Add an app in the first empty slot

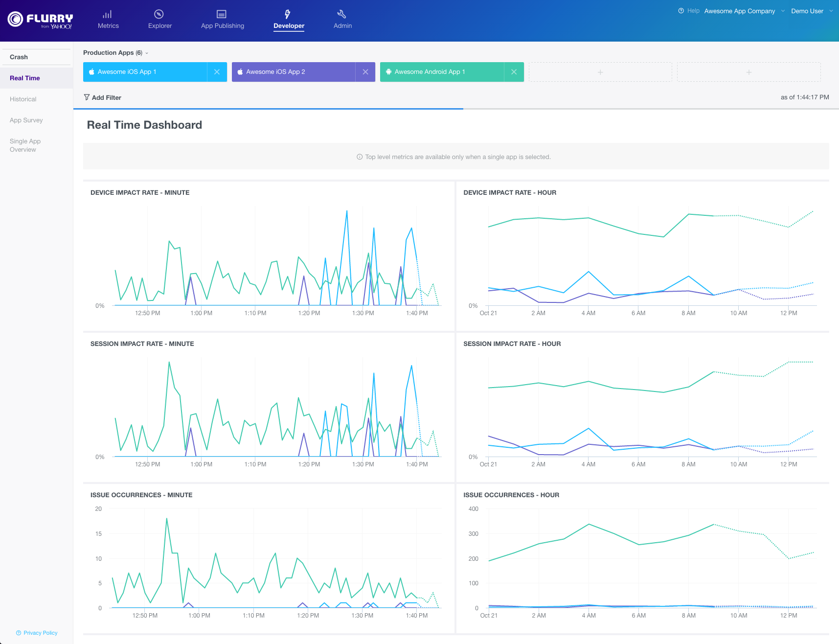pyautogui.click(x=600, y=72)
